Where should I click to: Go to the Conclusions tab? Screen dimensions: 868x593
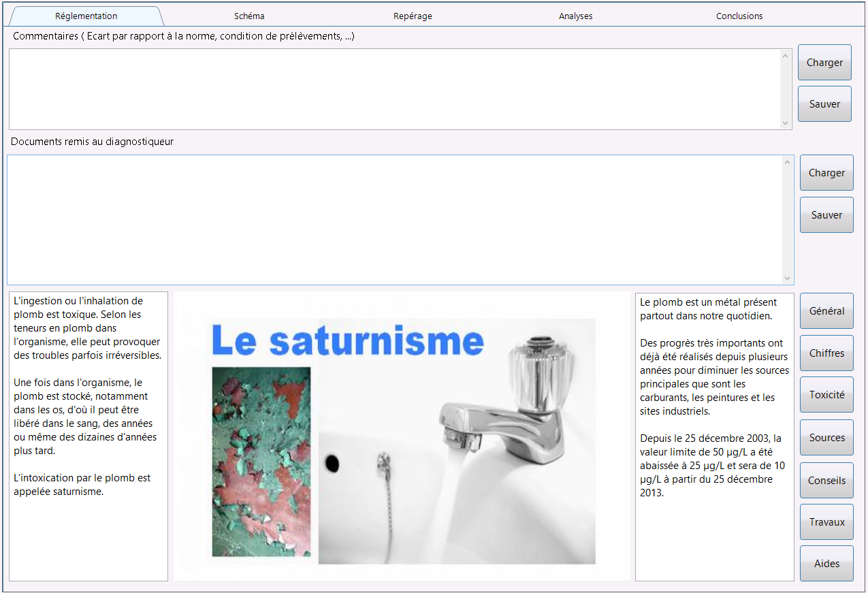tap(739, 16)
